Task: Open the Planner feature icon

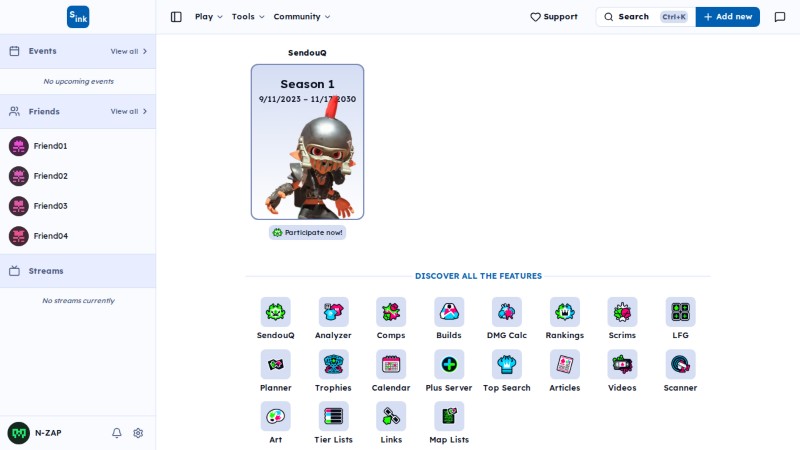Action: [x=276, y=364]
